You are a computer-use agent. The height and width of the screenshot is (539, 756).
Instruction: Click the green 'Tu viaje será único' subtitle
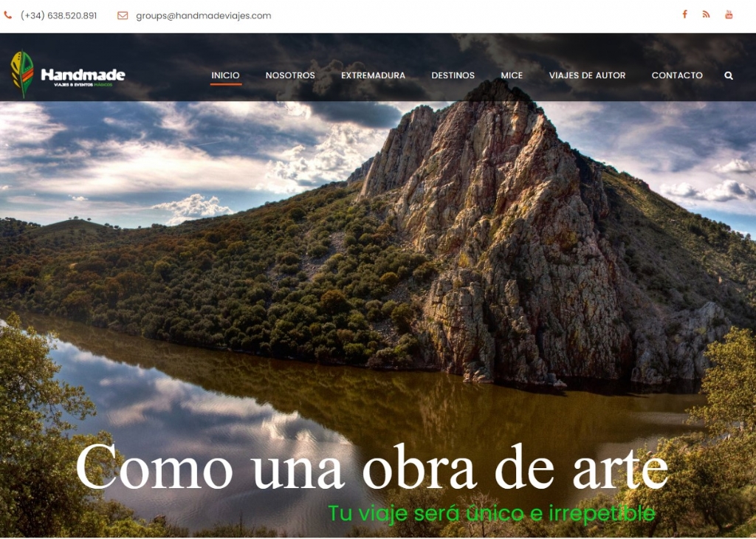pyautogui.click(x=491, y=512)
